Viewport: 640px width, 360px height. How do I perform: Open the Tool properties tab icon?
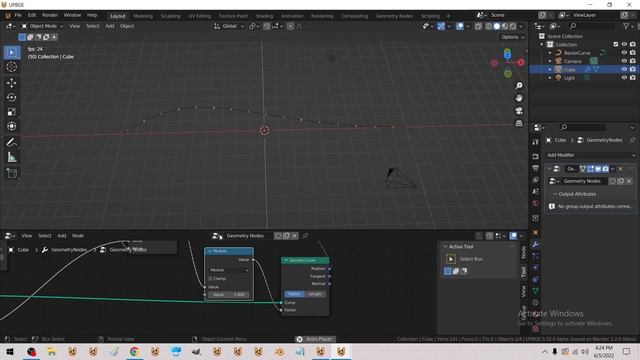click(536, 142)
